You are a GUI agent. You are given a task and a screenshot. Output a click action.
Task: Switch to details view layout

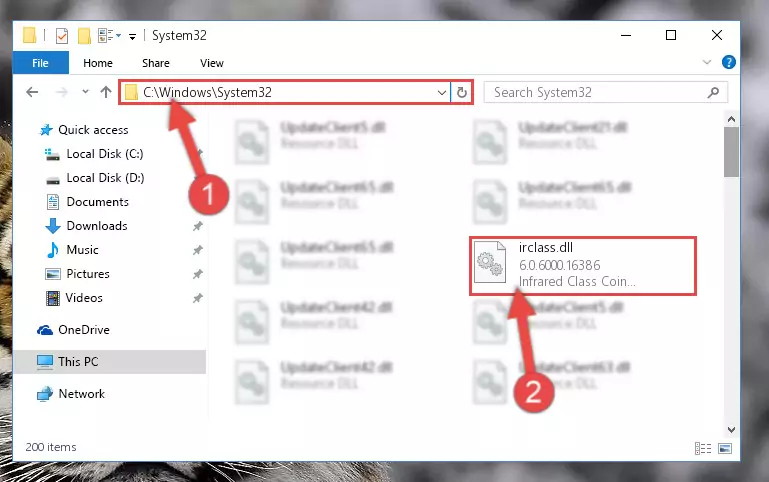tap(703, 448)
